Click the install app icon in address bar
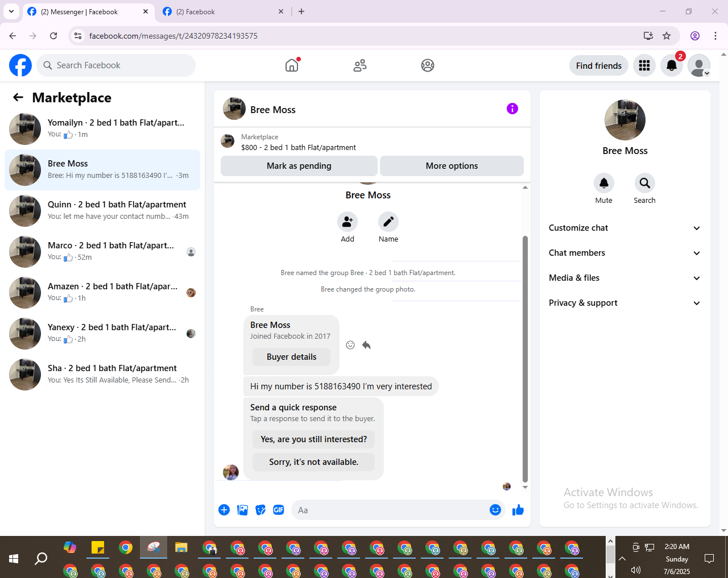The image size is (728, 578). click(648, 36)
